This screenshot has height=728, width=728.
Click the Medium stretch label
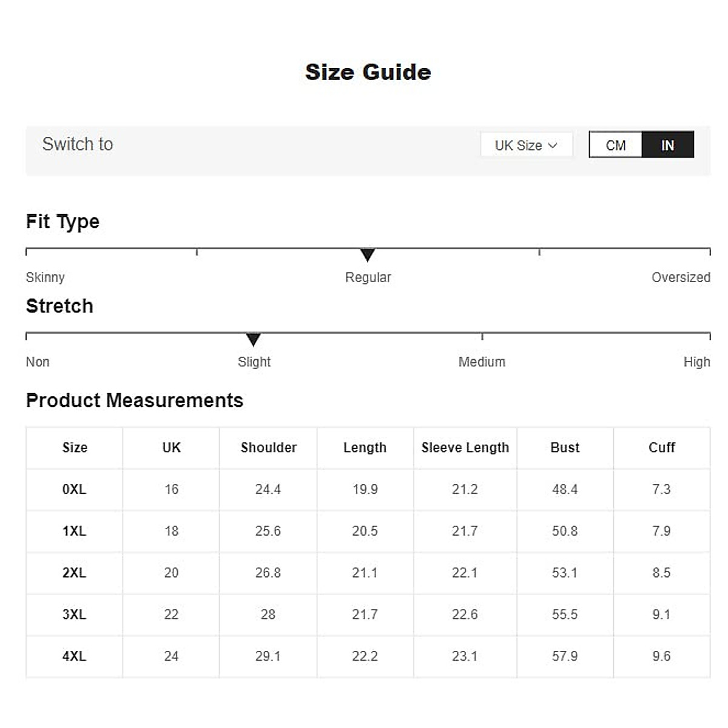[482, 362]
